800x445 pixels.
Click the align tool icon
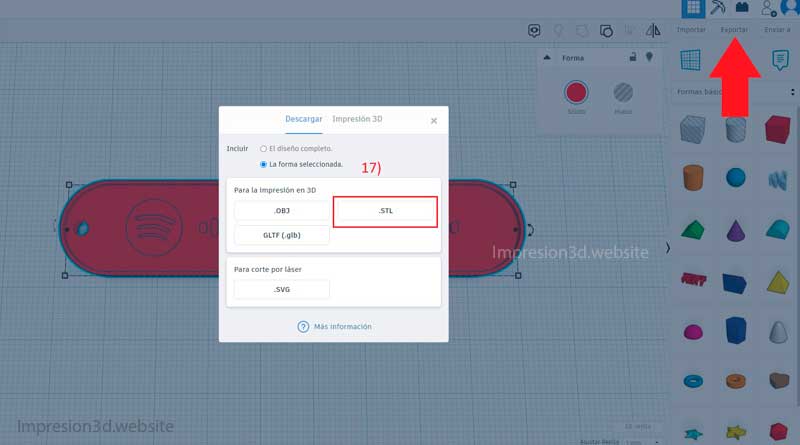point(629,31)
